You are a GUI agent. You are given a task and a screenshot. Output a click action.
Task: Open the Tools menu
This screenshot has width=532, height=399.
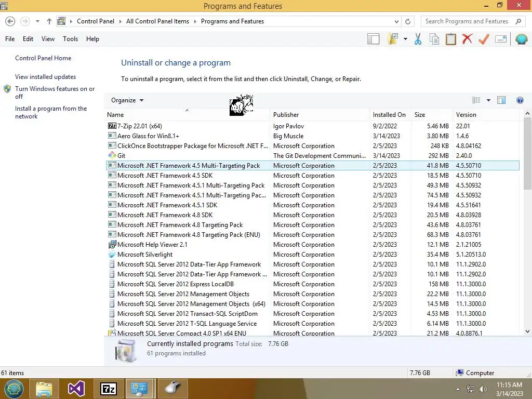click(x=70, y=39)
